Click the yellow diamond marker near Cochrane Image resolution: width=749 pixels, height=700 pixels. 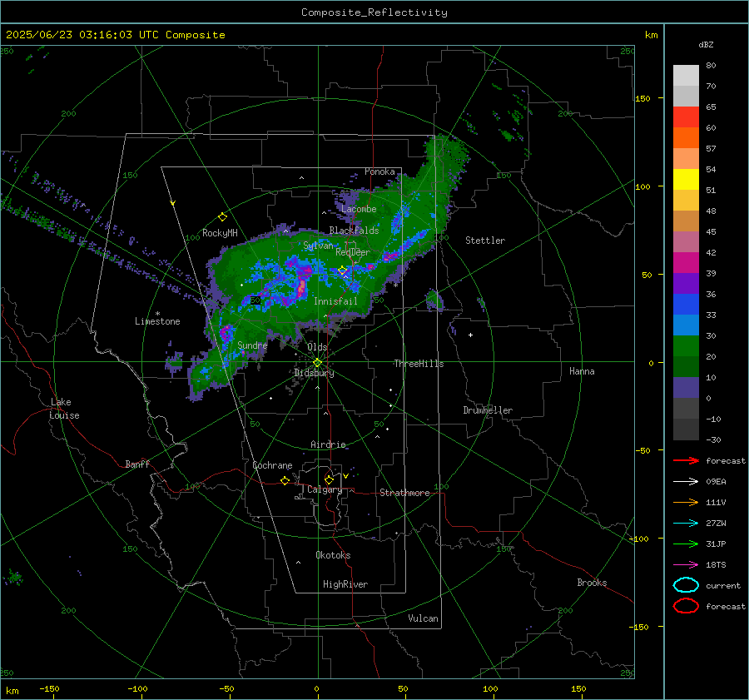285,480
